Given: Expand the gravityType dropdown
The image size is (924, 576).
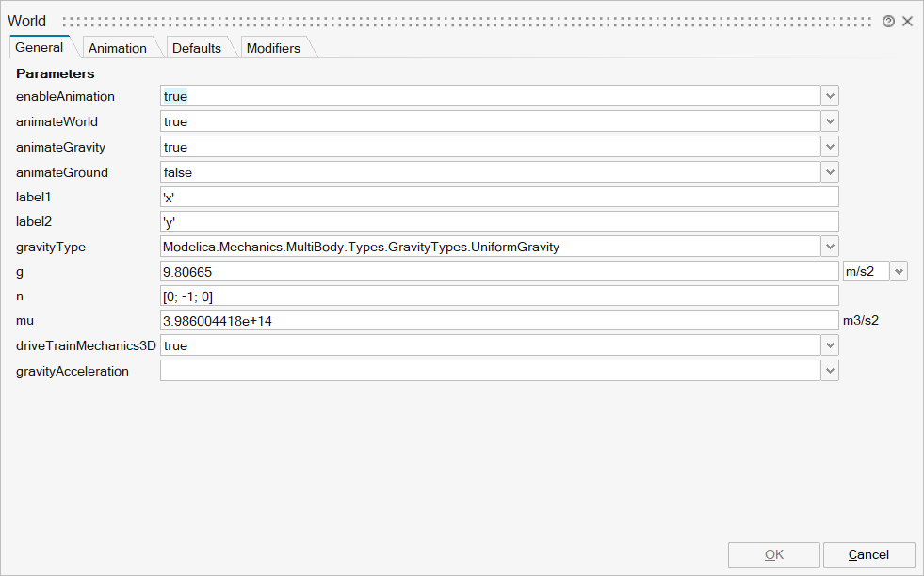Looking at the screenshot, I should 829,247.
